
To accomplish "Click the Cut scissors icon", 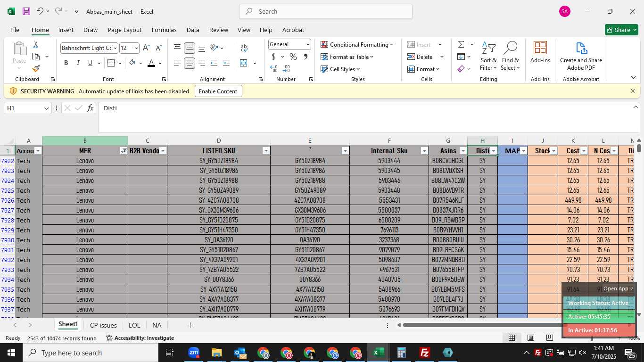I will 36,44.
